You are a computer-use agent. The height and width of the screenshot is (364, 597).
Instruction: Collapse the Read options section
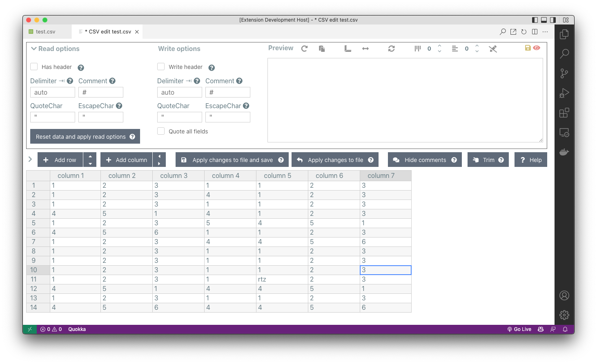point(34,48)
